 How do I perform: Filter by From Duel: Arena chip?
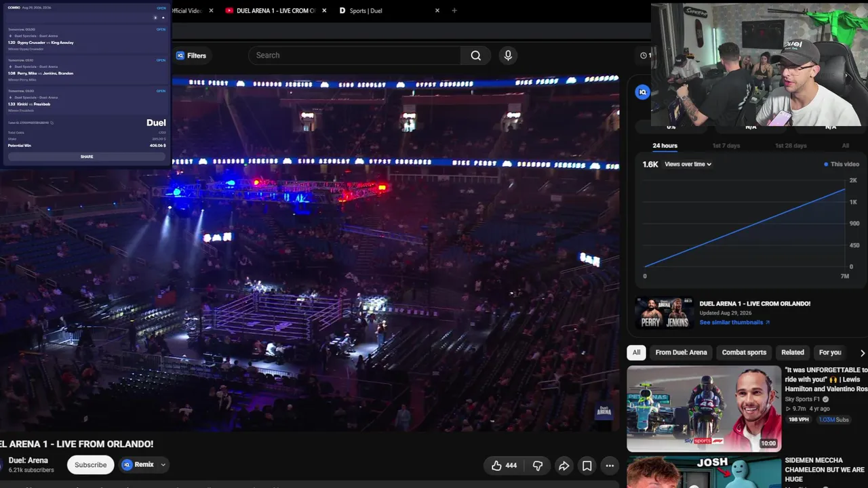click(x=681, y=352)
